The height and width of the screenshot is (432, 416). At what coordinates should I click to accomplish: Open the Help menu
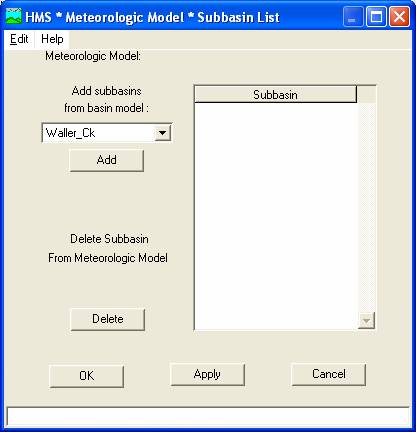[x=52, y=39]
